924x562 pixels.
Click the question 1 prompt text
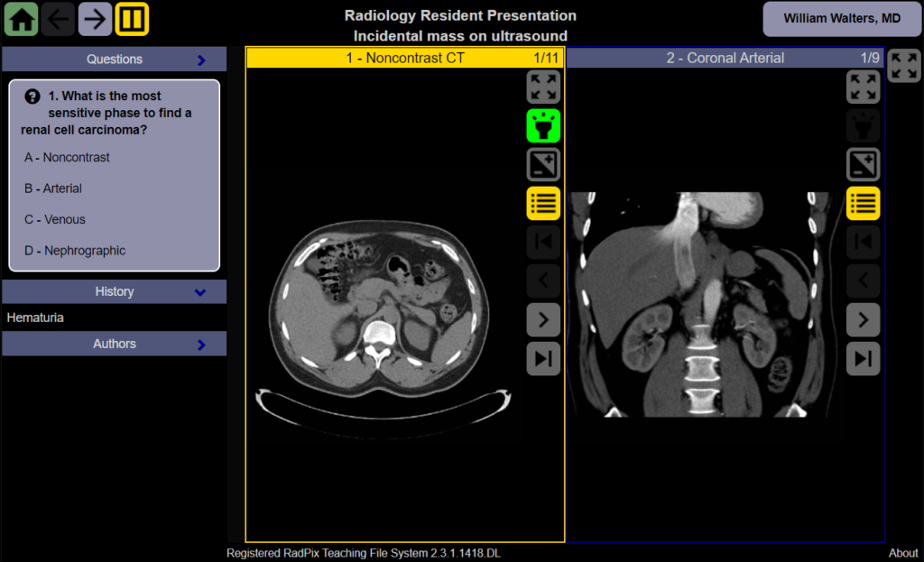tap(106, 113)
